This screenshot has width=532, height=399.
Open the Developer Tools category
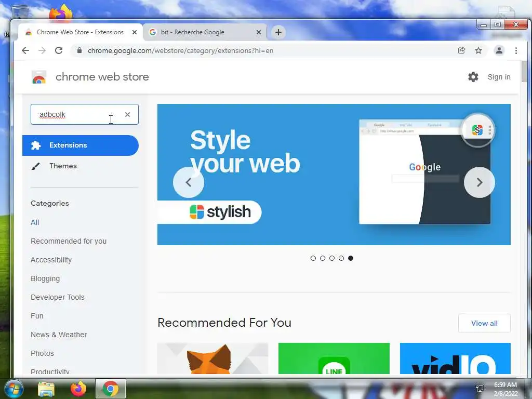57,297
